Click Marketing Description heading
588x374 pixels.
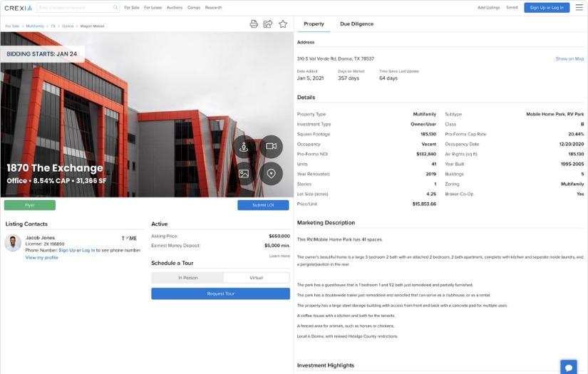coord(326,222)
